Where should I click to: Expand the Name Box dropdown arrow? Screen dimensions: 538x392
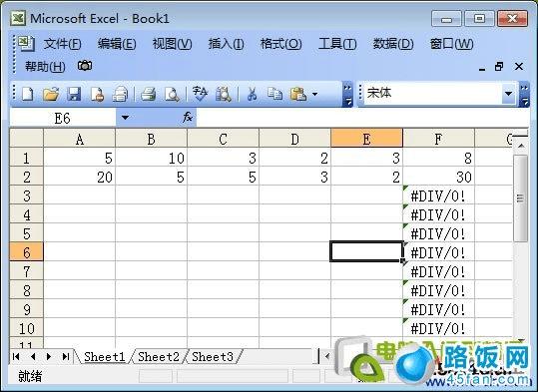(125, 118)
